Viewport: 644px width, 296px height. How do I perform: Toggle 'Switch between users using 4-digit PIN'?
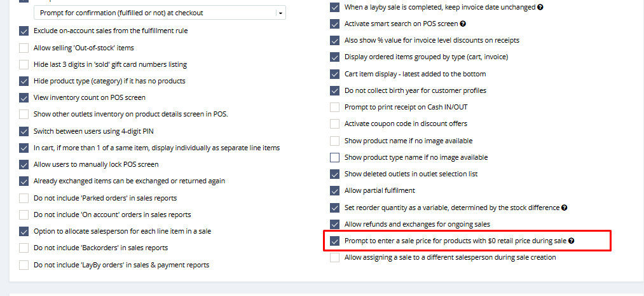pyautogui.click(x=24, y=131)
